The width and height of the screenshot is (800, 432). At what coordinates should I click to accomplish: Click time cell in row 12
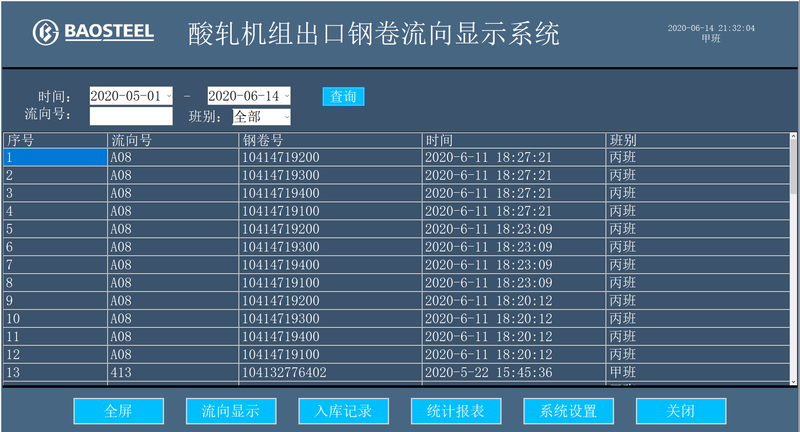click(x=514, y=354)
